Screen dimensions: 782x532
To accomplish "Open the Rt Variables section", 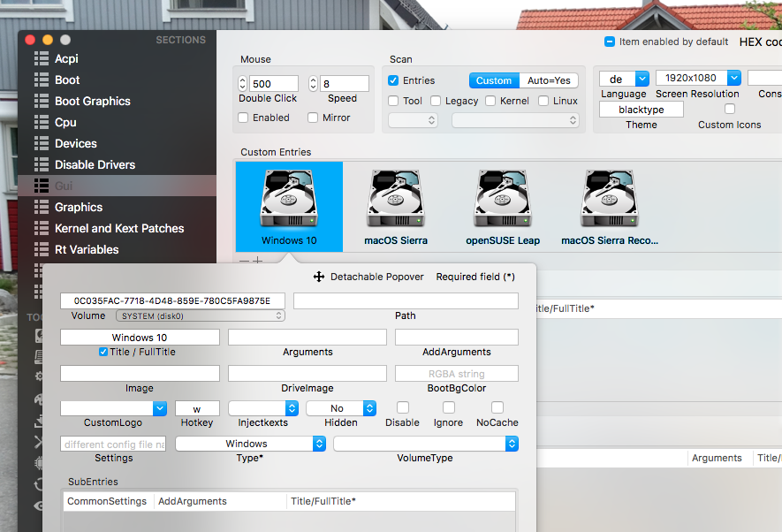I will tap(118, 249).
